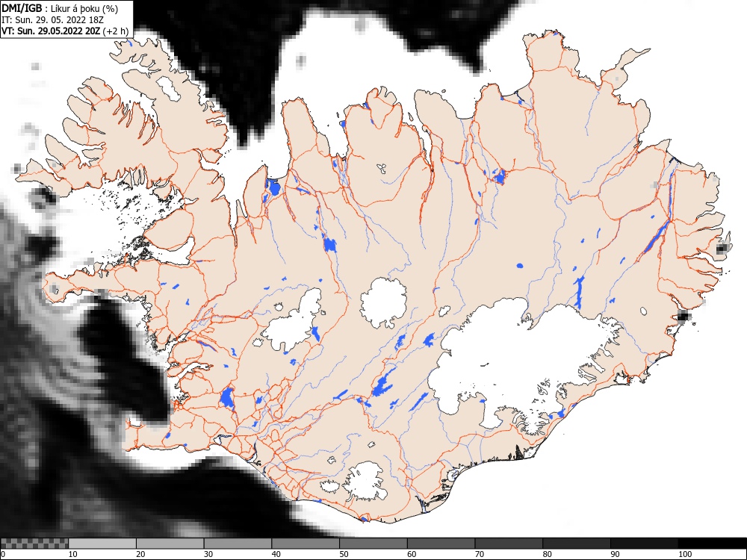The image size is (747, 560).
Task: Select the 40–50% legend swatch
Action: (306, 544)
